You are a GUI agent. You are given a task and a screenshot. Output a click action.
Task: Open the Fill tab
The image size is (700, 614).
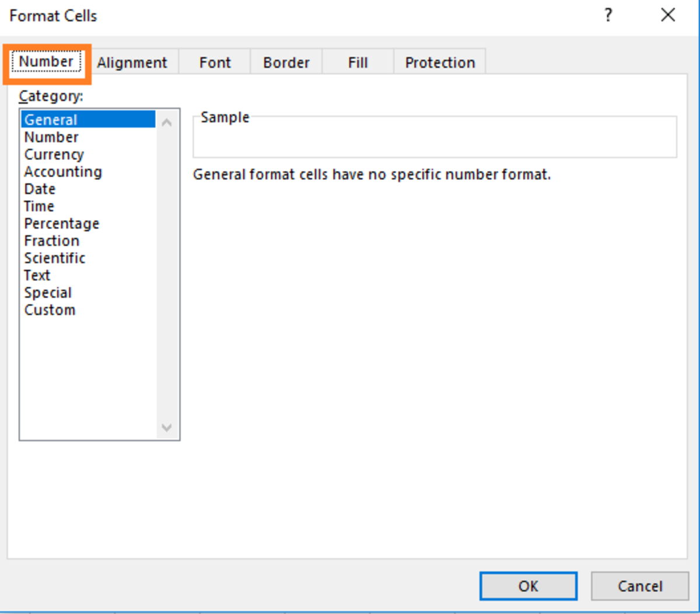tap(358, 62)
